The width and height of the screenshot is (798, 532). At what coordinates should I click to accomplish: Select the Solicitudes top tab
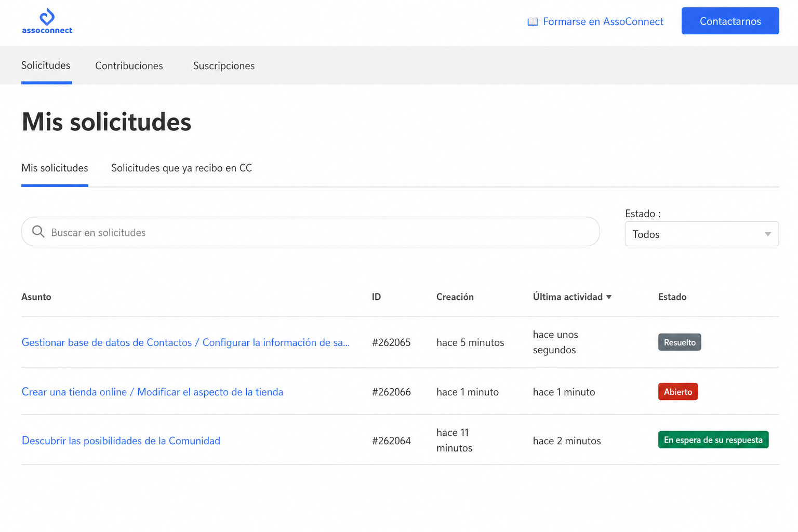(x=46, y=65)
